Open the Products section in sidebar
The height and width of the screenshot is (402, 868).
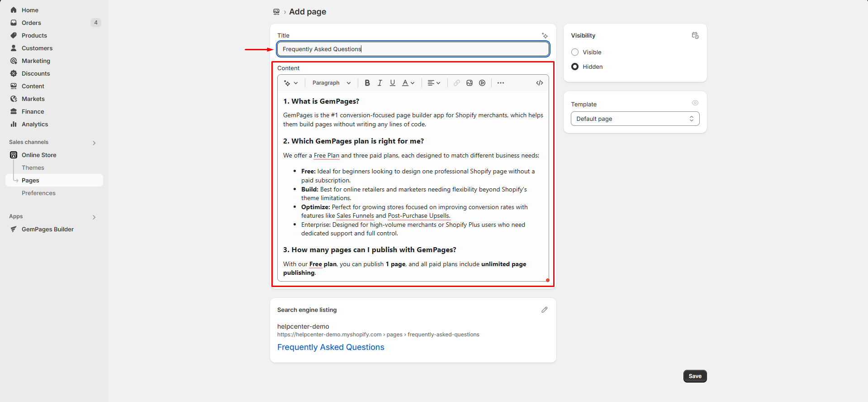34,35
